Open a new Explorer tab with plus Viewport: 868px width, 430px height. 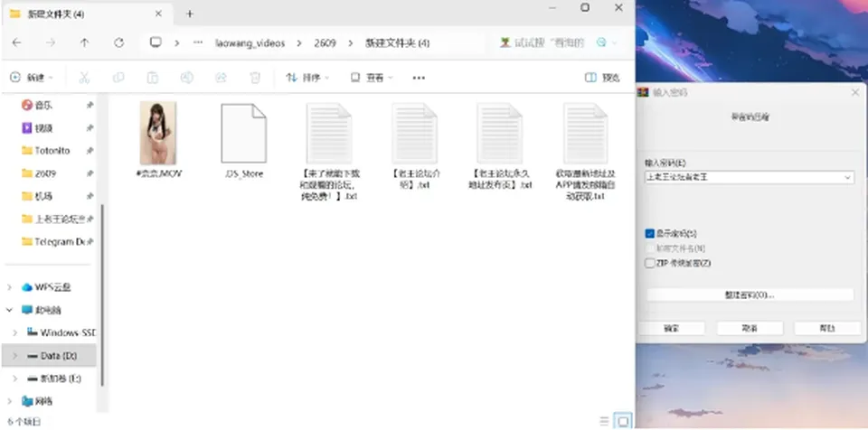[190, 14]
